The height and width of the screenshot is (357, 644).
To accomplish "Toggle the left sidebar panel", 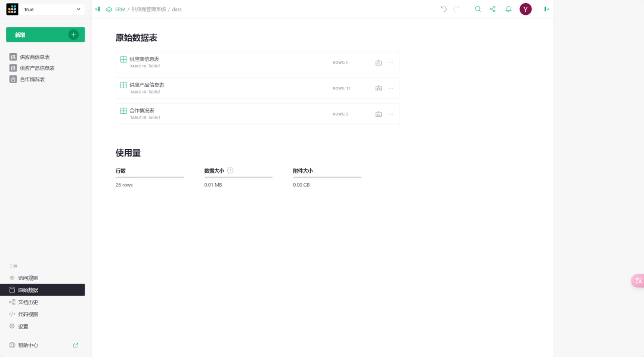I will (x=98, y=9).
